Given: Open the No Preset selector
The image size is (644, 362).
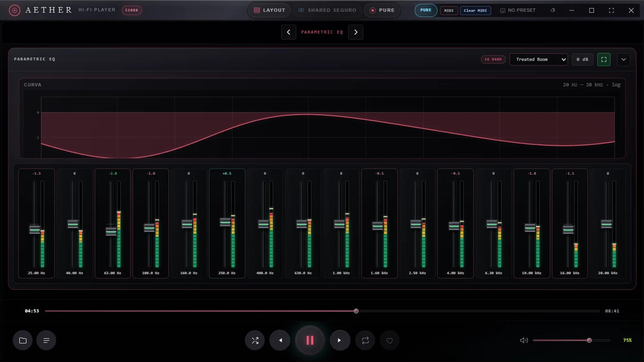Looking at the screenshot, I should (x=518, y=10).
